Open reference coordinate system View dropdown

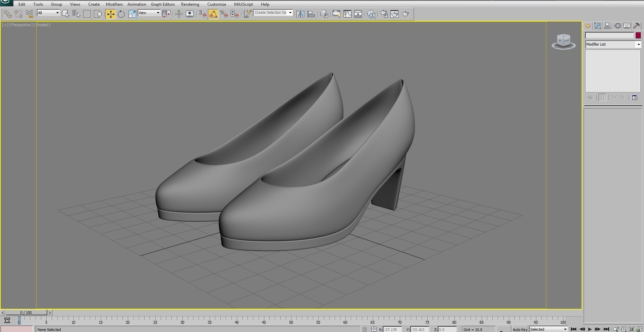point(149,13)
